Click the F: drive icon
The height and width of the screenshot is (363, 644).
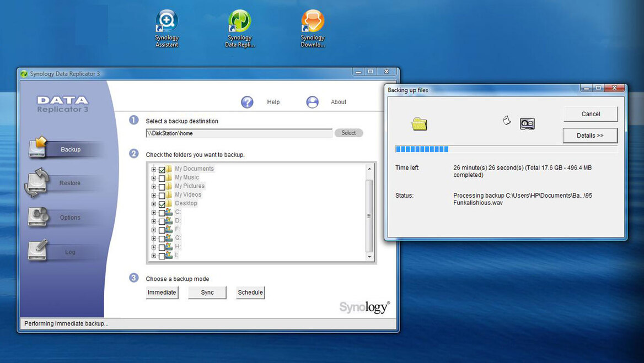[169, 229]
